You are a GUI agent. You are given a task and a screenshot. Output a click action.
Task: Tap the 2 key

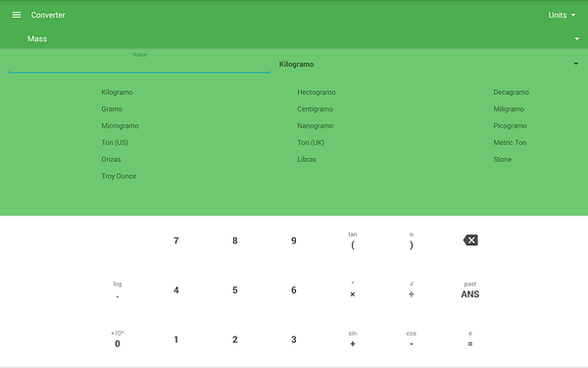coord(235,340)
